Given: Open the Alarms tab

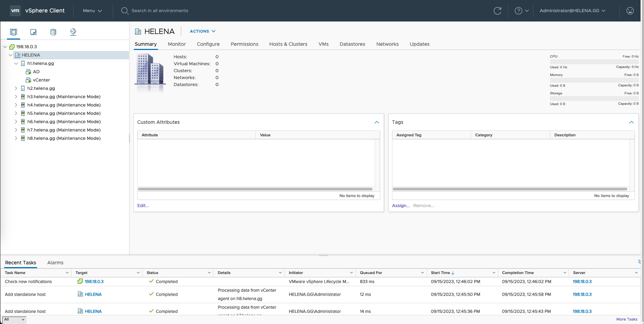Looking at the screenshot, I should click(x=55, y=263).
